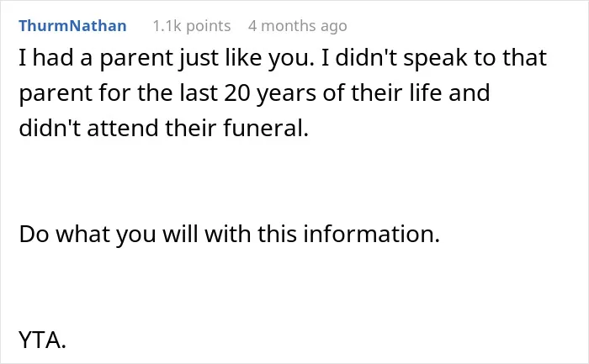
Task: Click the word years in the second line
Action: [286, 94]
